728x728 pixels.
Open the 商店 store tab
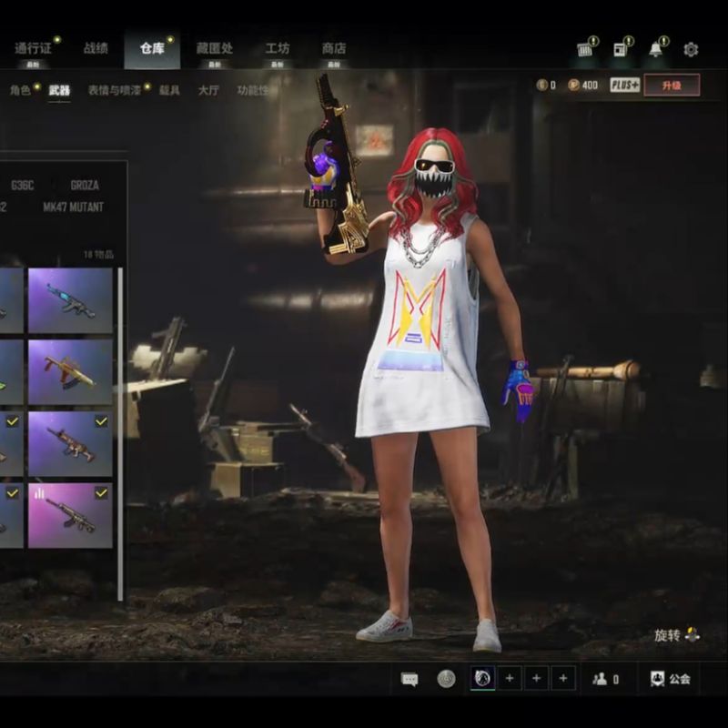[x=334, y=48]
